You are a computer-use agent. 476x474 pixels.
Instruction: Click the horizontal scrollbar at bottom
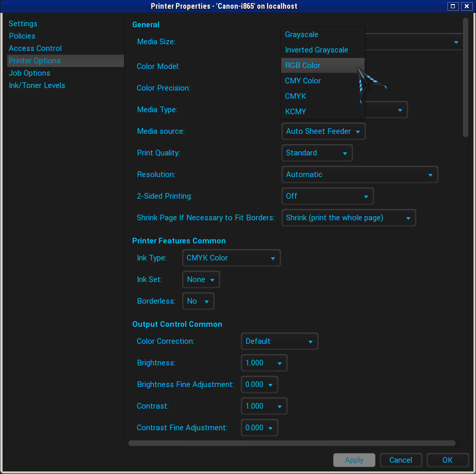[x=292, y=443]
